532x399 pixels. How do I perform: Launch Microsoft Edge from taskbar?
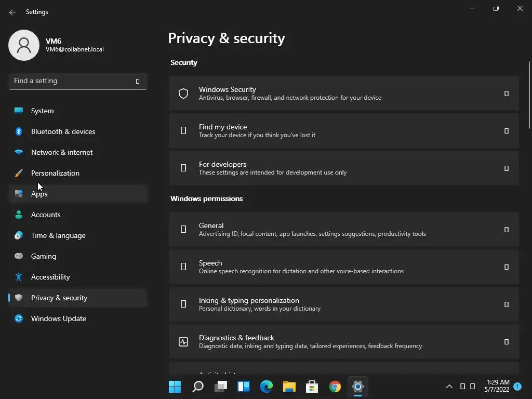(267, 386)
